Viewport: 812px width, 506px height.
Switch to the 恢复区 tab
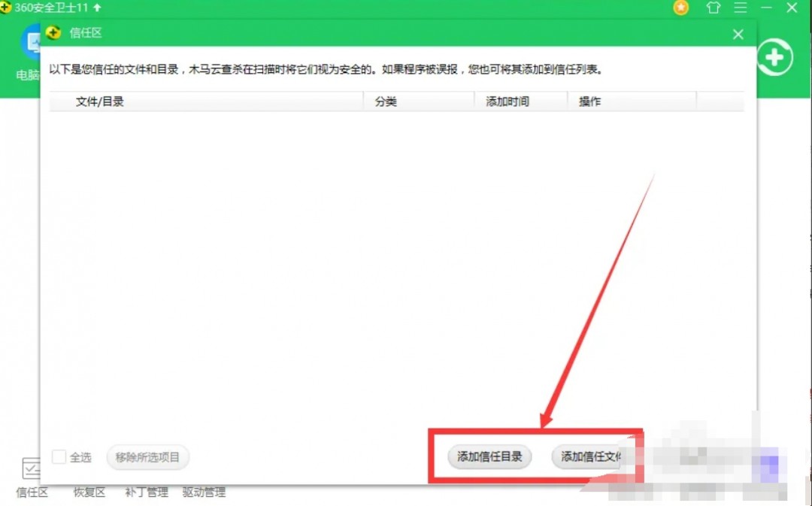[x=88, y=492]
